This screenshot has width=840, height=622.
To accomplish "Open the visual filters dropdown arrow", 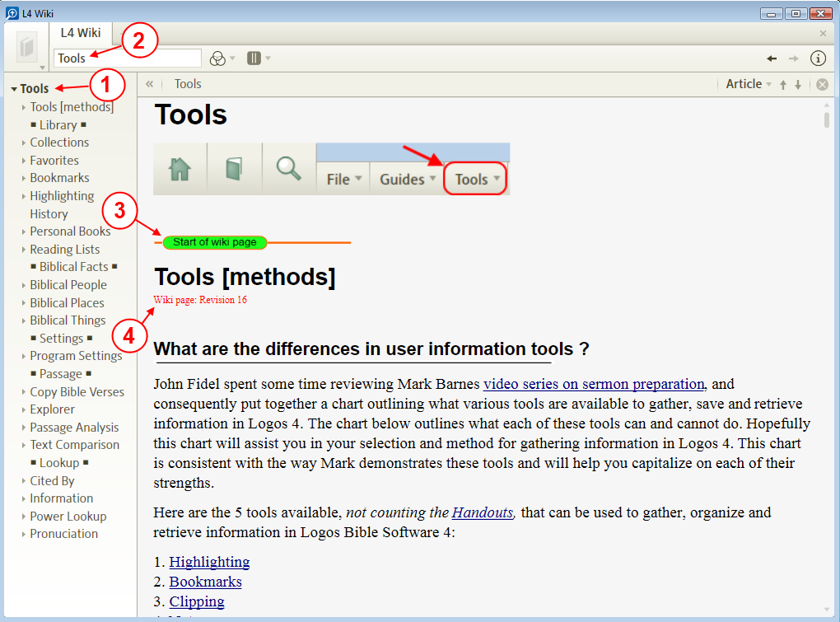I will pos(232,58).
